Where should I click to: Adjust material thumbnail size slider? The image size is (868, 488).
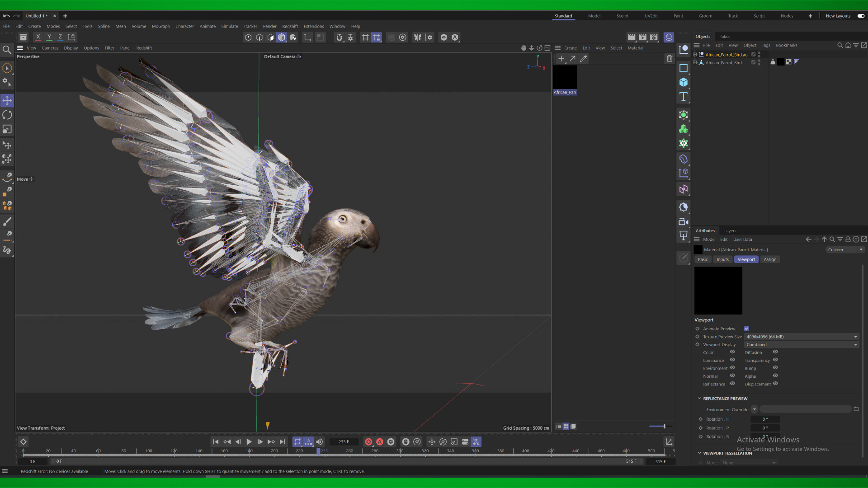pyautogui.click(x=664, y=426)
